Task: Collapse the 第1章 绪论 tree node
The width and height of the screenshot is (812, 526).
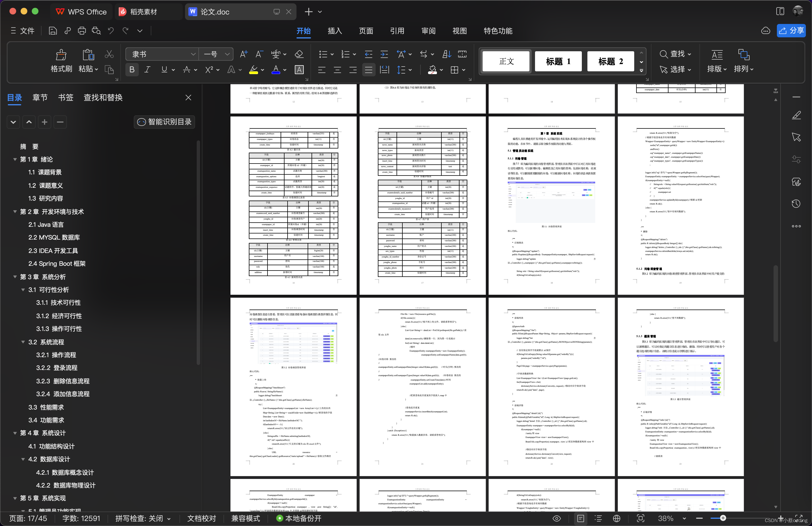Action: (15, 159)
